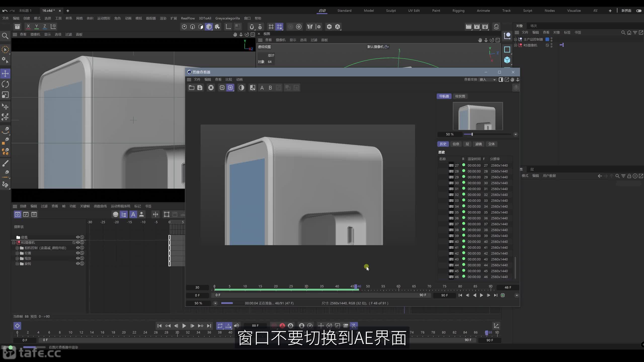Expand 主产品控制器 in object manager
Viewport: 644px width, 362px height.
[515, 39]
